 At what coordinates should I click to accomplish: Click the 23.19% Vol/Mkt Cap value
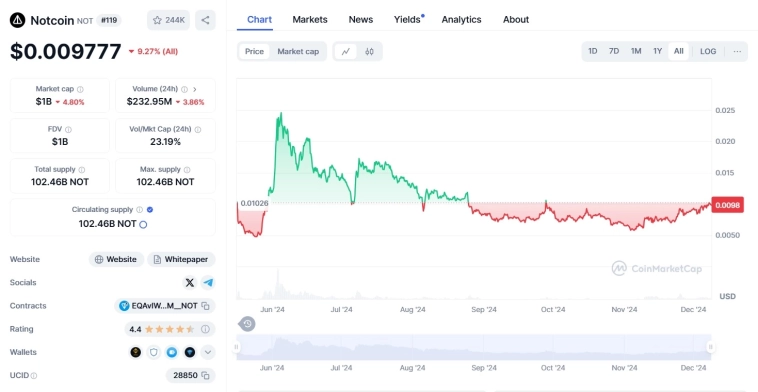[165, 142]
